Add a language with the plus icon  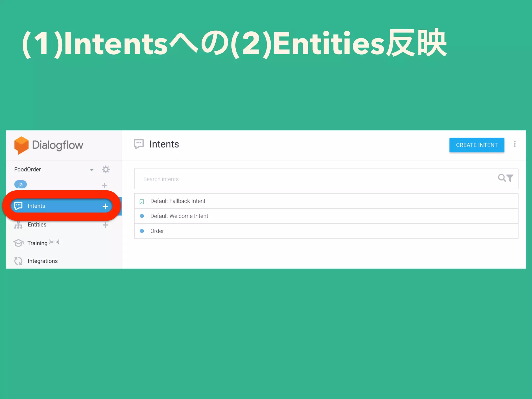click(104, 185)
